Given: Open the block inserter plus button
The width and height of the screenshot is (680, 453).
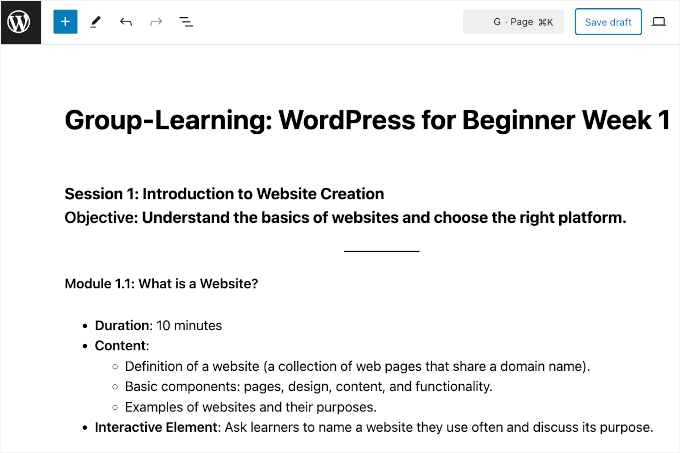Looking at the screenshot, I should pyautogui.click(x=65, y=22).
